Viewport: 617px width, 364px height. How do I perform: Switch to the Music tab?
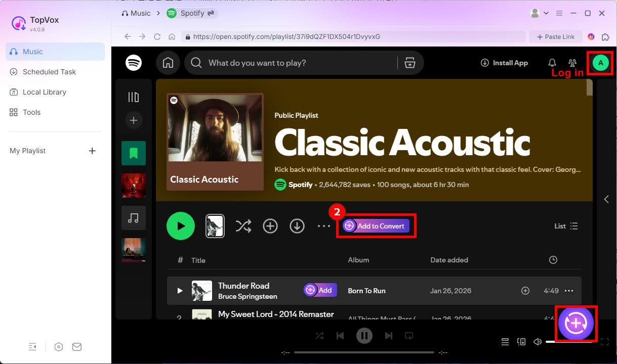pos(32,51)
